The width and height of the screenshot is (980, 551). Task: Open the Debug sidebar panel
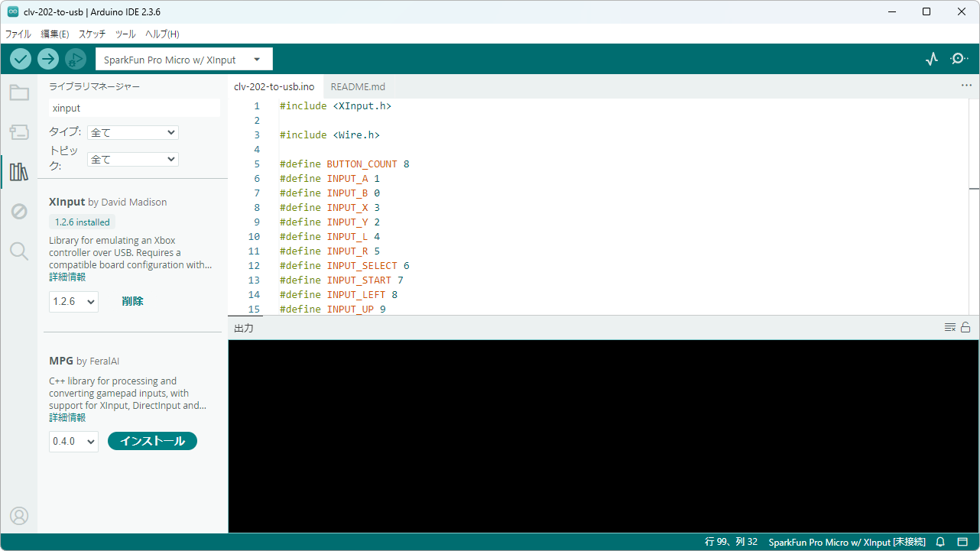coord(19,211)
